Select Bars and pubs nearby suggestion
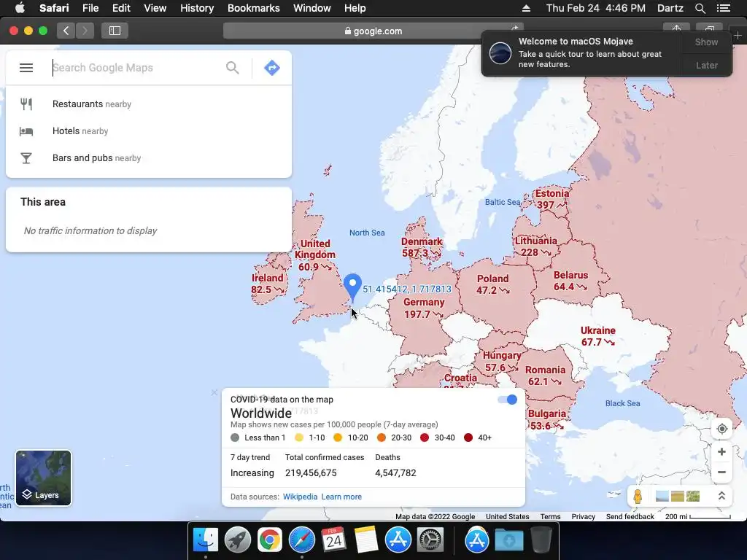Viewport: 747px width, 560px height. point(149,158)
